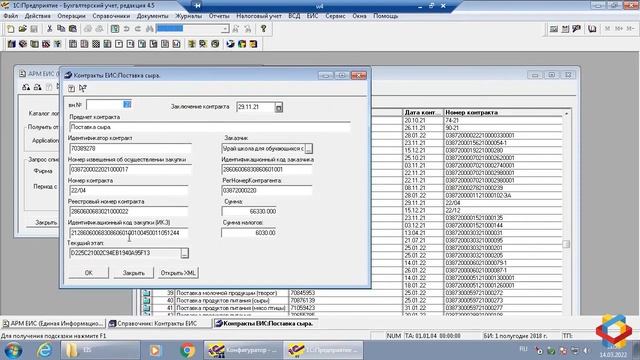Open the ЕИС menu
This screenshot has height=360, width=640.
[x=313, y=16]
